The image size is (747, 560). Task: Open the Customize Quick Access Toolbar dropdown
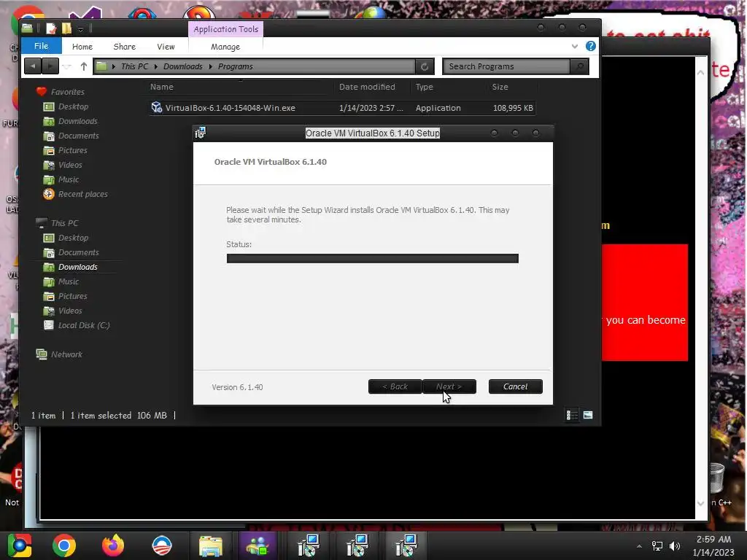click(80, 29)
